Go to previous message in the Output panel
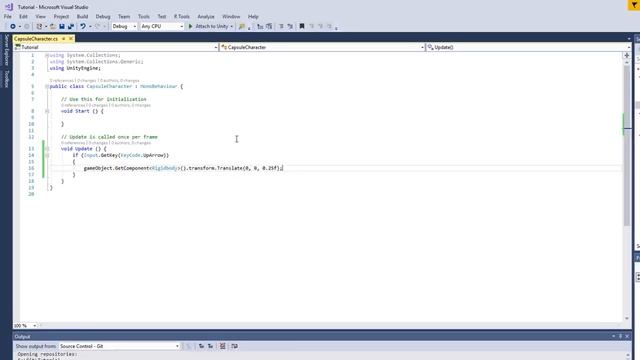 click(x=201, y=346)
